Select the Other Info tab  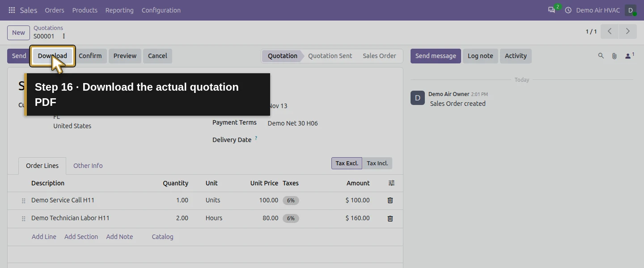88,166
